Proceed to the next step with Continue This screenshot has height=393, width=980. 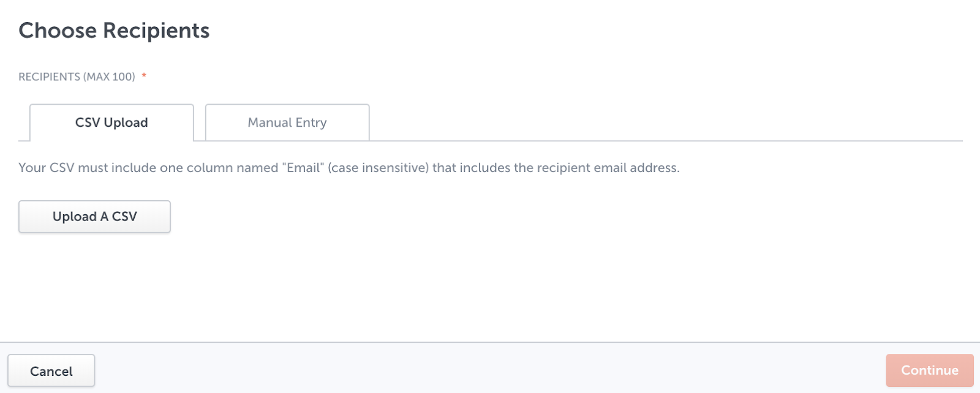(929, 370)
